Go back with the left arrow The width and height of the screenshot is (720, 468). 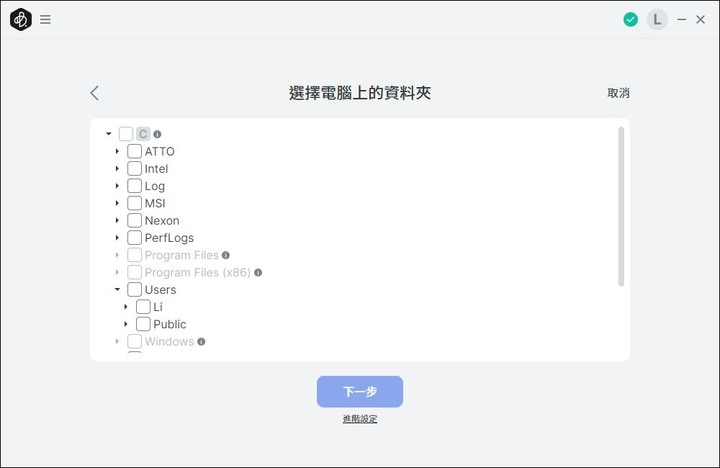[x=95, y=93]
